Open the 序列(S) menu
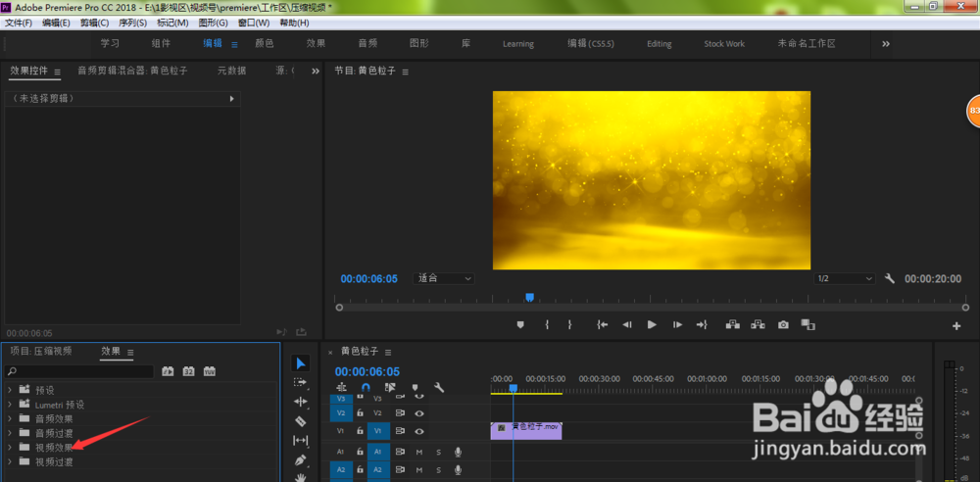 tap(132, 24)
